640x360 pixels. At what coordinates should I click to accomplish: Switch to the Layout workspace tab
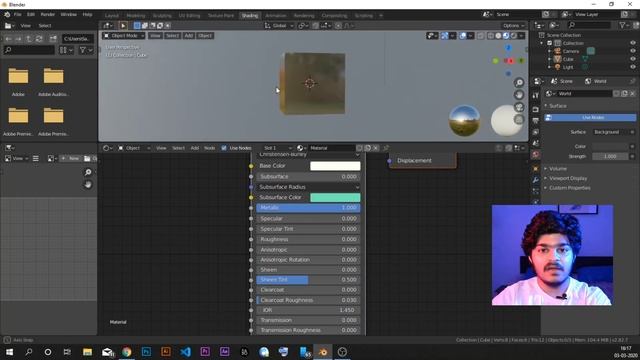(x=112, y=16)
